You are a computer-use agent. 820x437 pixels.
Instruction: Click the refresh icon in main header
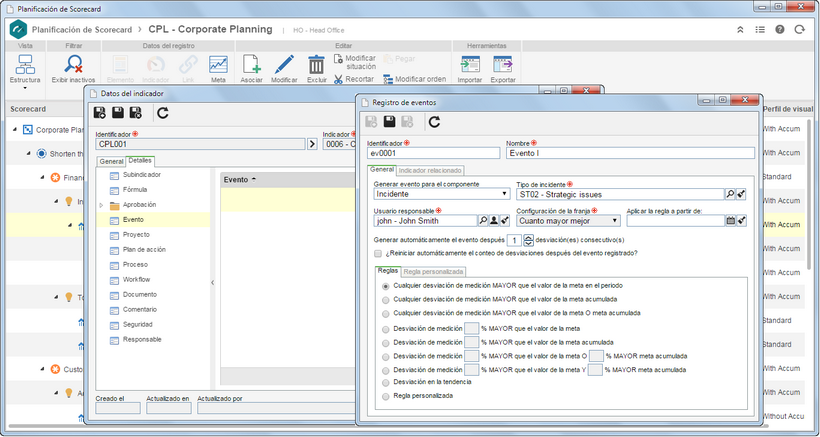point(800,30)
